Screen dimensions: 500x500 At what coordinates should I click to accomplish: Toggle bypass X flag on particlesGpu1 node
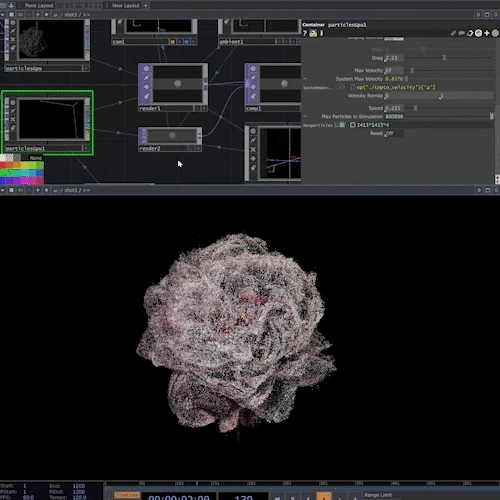[13, 119]
